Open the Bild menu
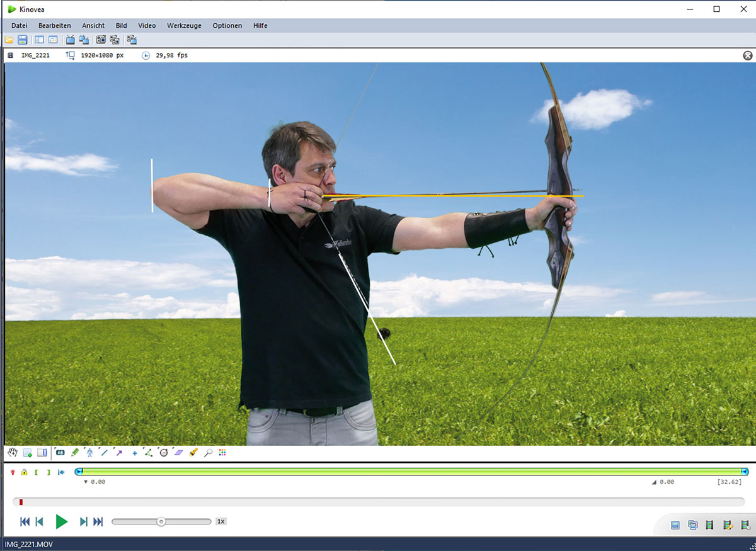Screen dimensions: 756x551 [x=121, y=26]
